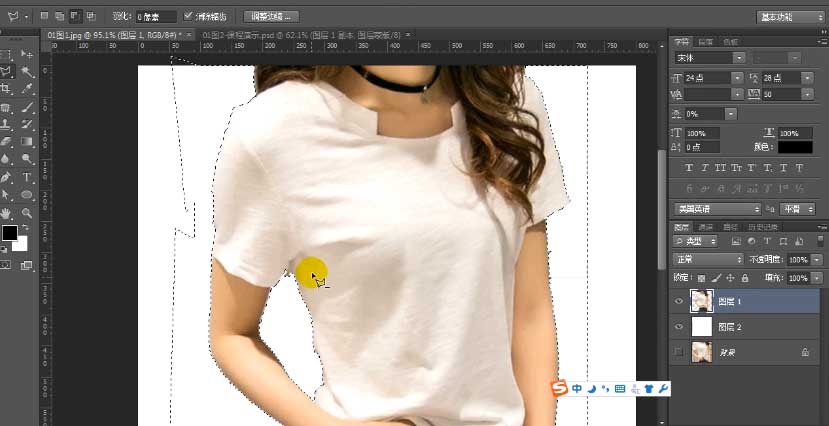Select the Crop tool
The height and width of the screenshot is (426, 829).
[6, 90]
